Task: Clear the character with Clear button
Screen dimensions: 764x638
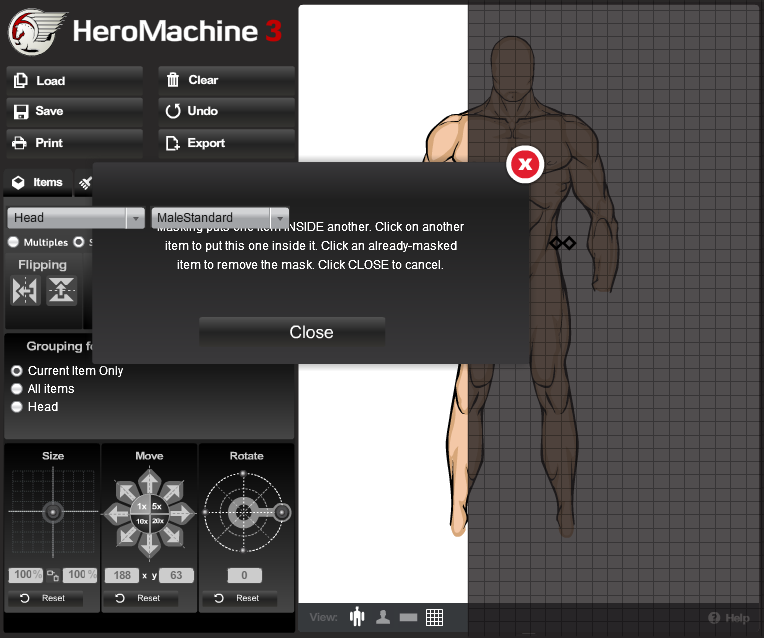Action: click(x=227, y=80)
